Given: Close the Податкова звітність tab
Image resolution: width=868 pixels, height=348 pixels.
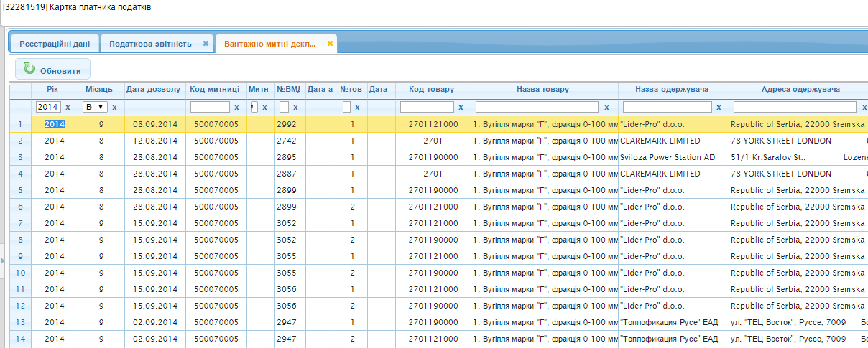Looking at the screenshot, I should click(x=206, y=44).
